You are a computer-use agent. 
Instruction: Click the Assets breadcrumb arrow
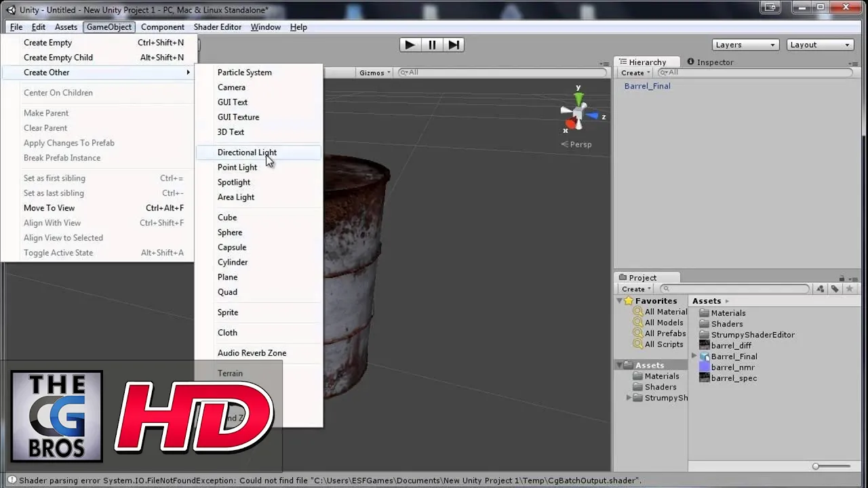[727, 301]
